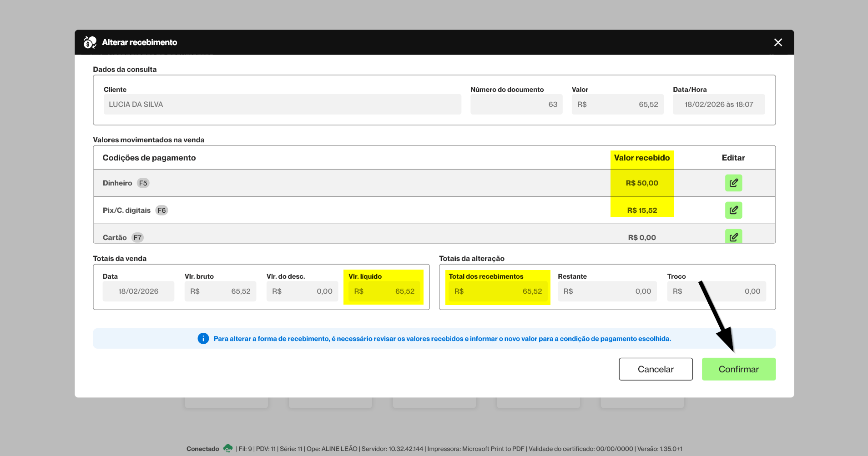Click the Data/Hora field
This screenshot has height=456, width=868.
click(718, 104)
